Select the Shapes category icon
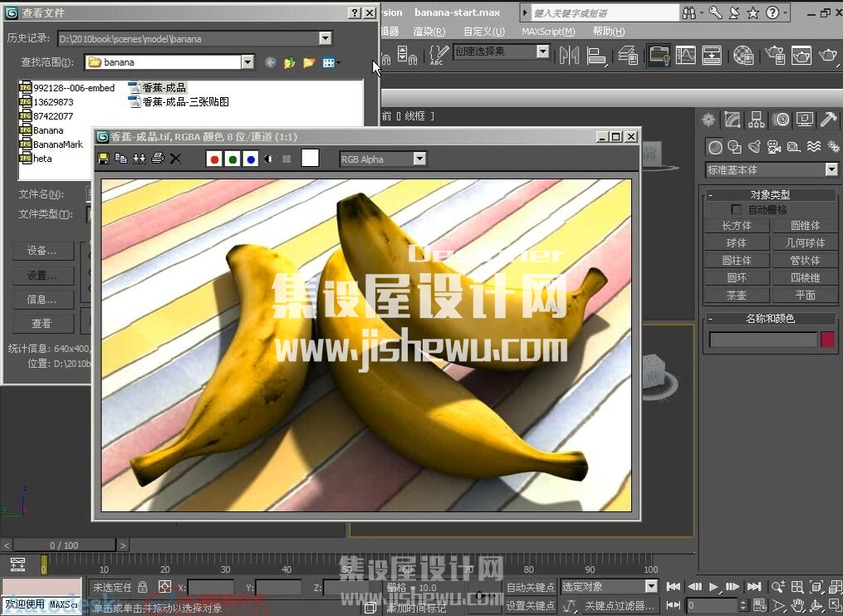Screen dimensions: 843x616 [x=734, y=147]
